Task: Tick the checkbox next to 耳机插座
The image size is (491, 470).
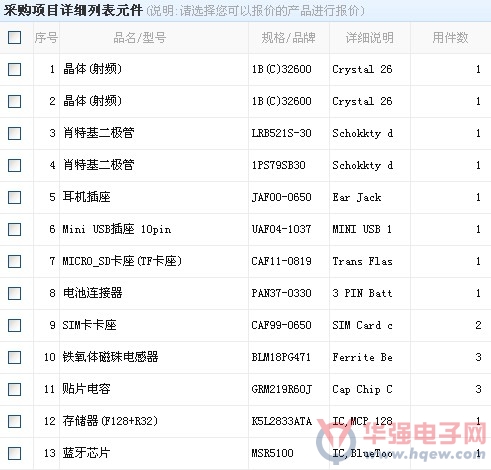Action: 14,197
